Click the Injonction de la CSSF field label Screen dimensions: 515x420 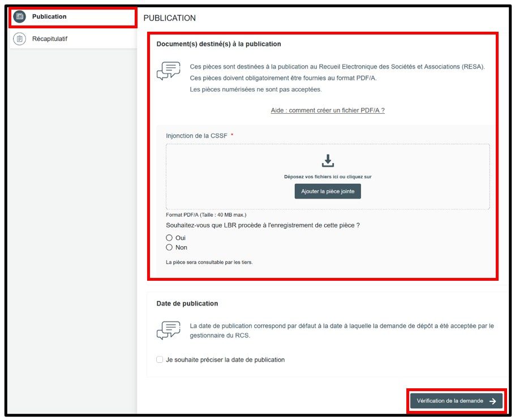tap(196, 136)
